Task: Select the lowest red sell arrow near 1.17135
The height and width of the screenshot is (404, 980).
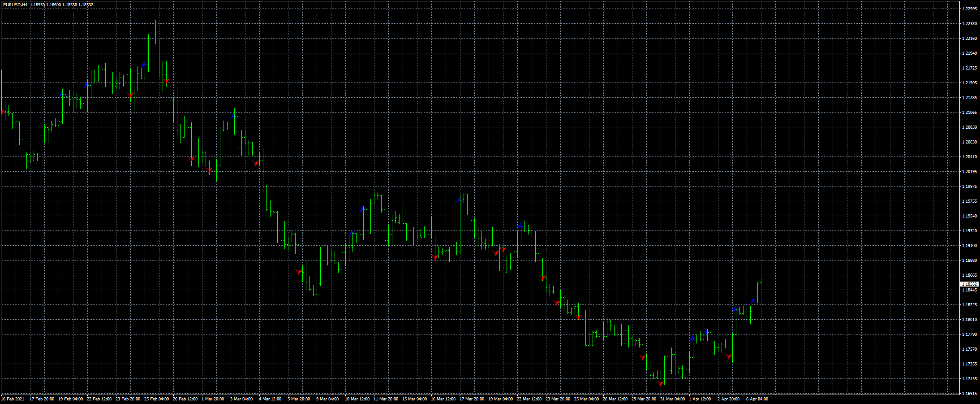Action: click(661, 384)
